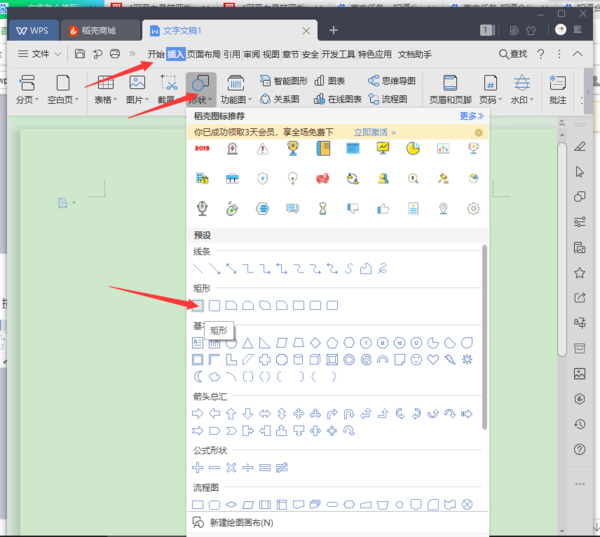Image resolution: width=600 pixels, height=537 pixels.
Task: Select the hourglass recommended icon
Action: pos(323,209)
